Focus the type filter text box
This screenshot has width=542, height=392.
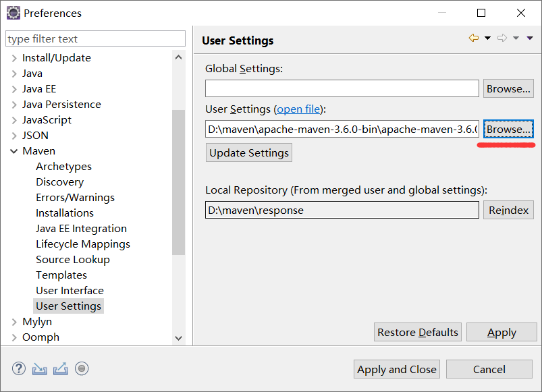(x=95, y=39)
